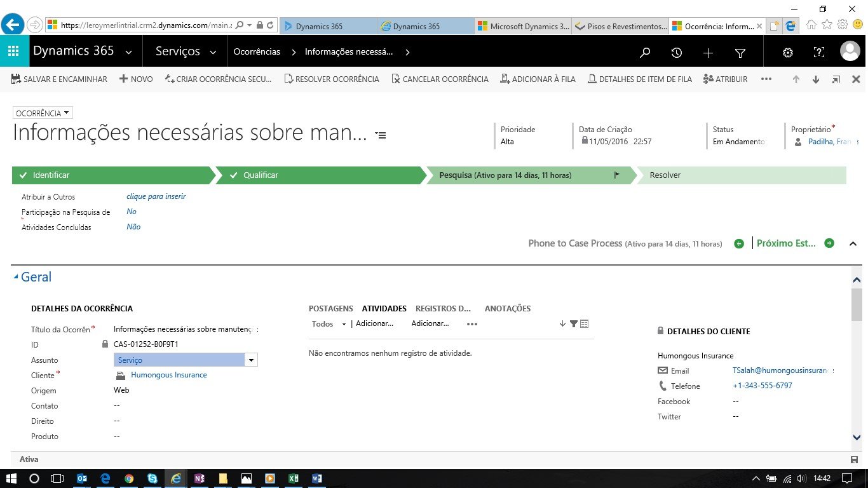Viewport: 868px width, 488px height.
Task: Open Skype from the taskbar
Action: click(x=153, y=478)
